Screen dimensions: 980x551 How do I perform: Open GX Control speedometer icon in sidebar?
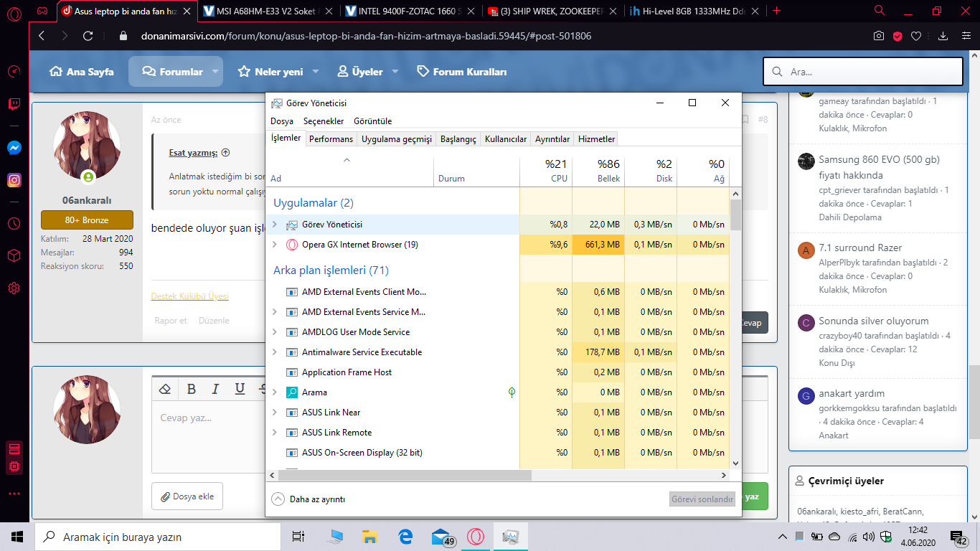pos(14,71)
